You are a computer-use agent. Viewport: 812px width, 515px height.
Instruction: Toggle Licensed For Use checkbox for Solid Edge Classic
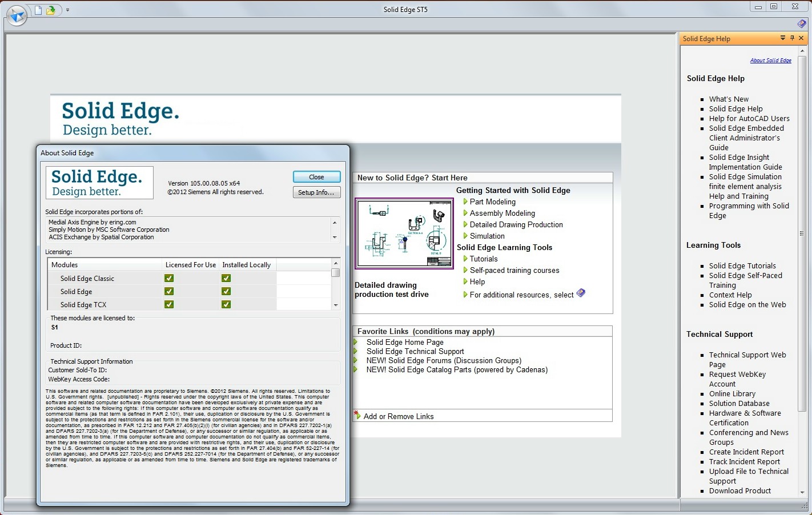tap(169, 278)
